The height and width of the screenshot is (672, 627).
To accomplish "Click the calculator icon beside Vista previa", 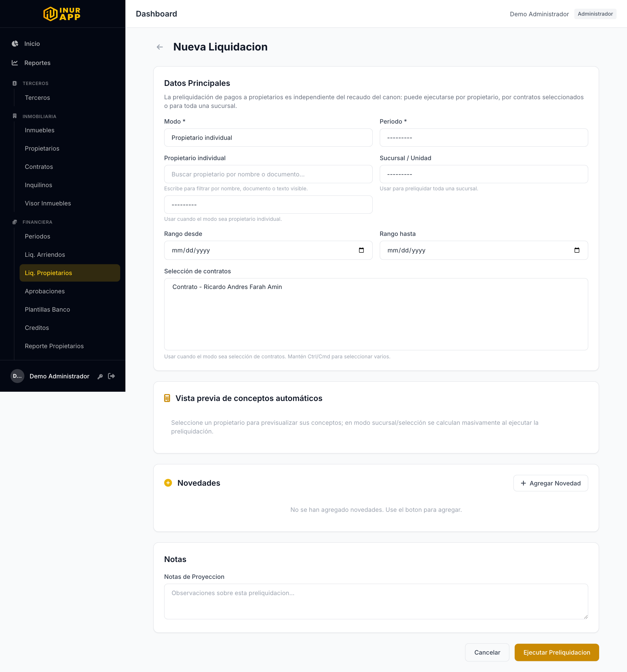I will [167, 398].
